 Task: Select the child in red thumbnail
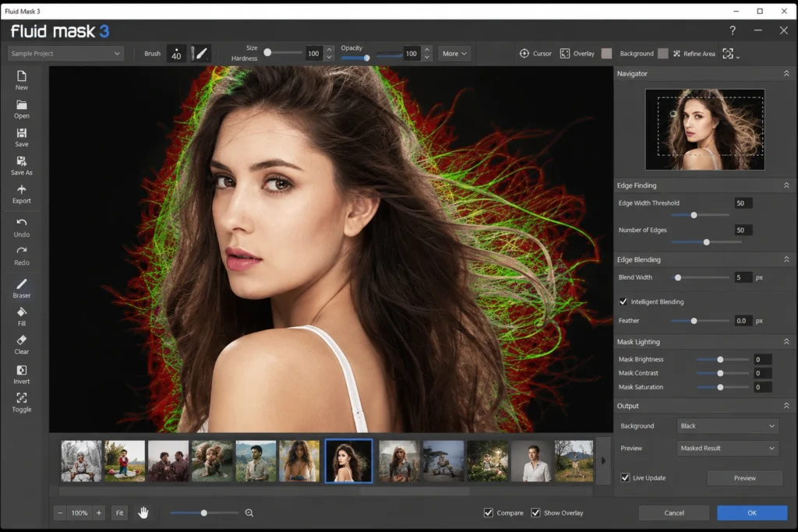125,461
